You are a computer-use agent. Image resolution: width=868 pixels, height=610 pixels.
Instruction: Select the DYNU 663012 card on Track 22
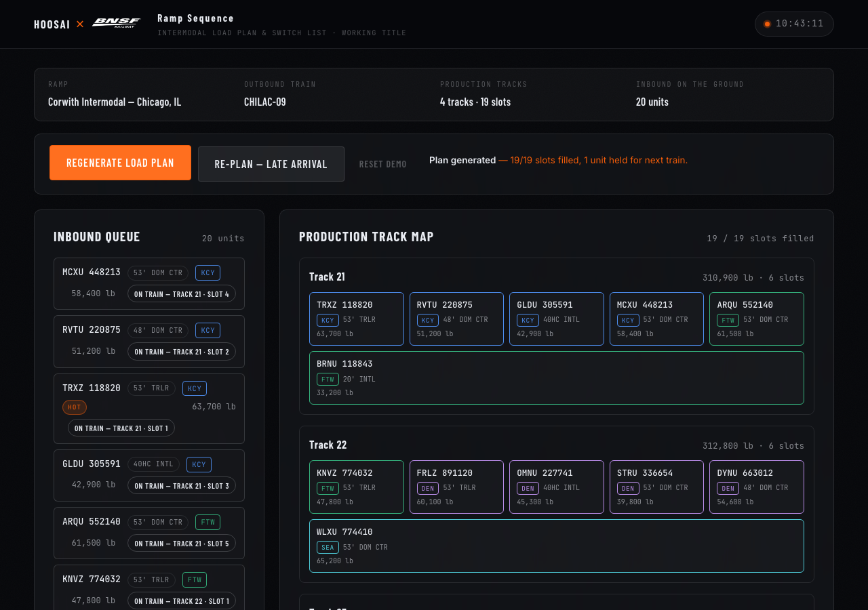tap(757, 487)
